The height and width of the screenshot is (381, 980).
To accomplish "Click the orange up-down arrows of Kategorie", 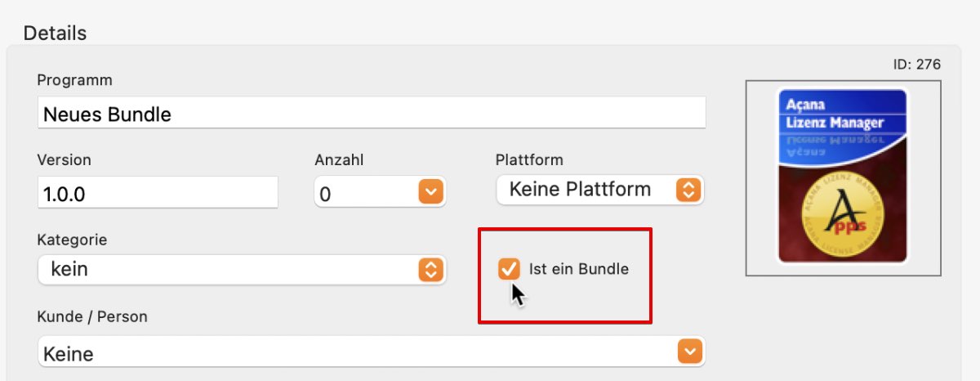I will point(430,270).
